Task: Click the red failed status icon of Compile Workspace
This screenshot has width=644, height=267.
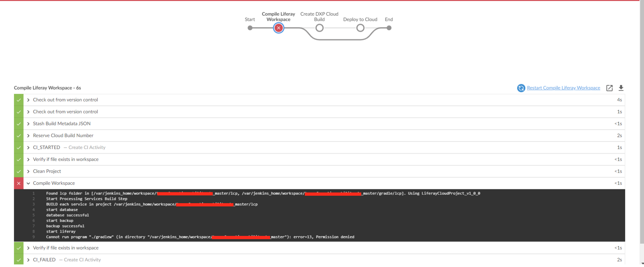Action: (18, 183)
